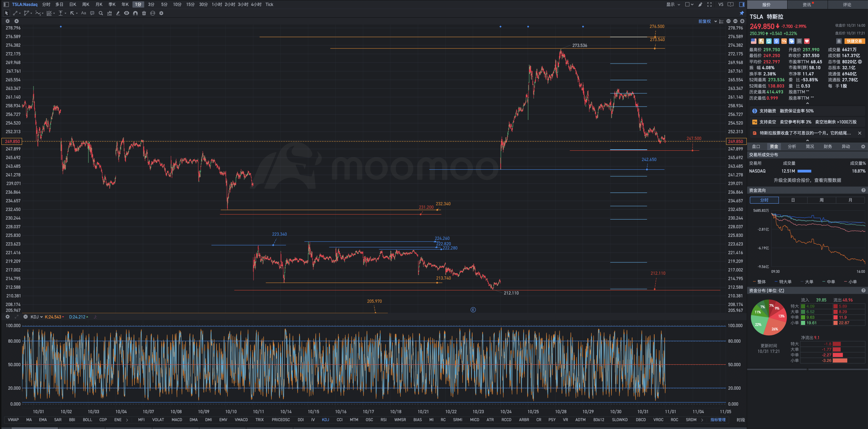Image resolution: width=868 pixels, height=429 pixels.
Task: Open KDJ indicator settings gear
Action: tap(8, 317)
